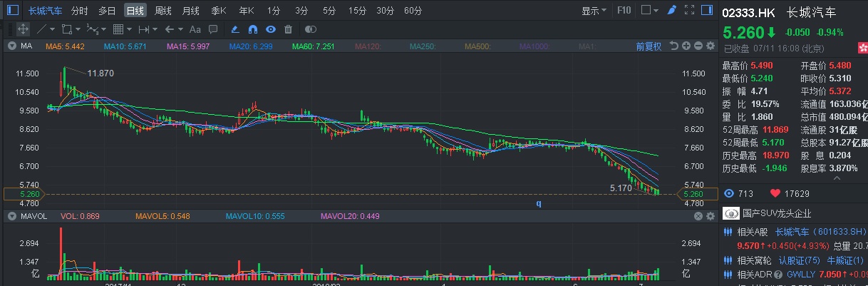Switch to 年K yearly chart
This screenshot has height=286, width=868.
point(247,11)
